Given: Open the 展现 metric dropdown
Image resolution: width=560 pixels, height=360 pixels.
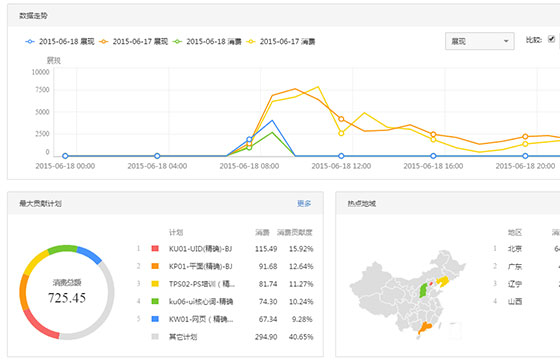Looking at the screenshot, I should (479, 41).
